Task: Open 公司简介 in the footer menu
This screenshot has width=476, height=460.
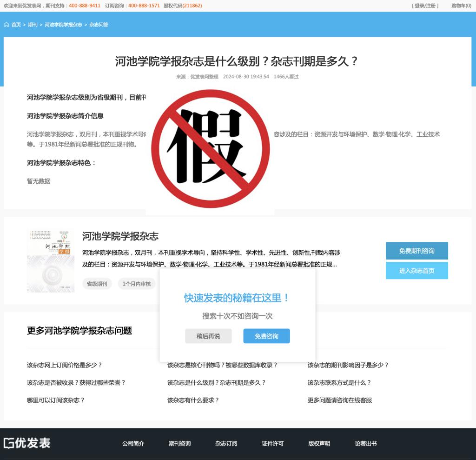Action: click(133, 443)
